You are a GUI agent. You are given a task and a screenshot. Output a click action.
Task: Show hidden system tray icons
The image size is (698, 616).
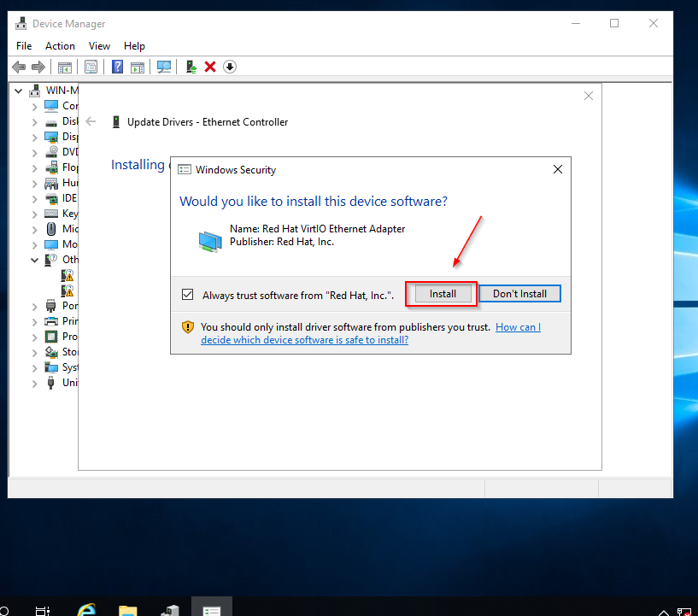click(x=663, y=613)
